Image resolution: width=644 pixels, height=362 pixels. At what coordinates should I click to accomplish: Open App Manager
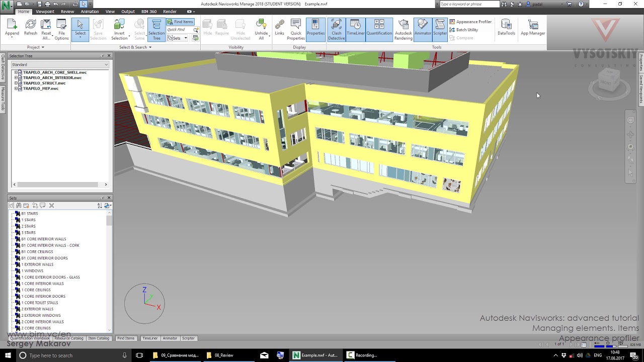(533, 28)
